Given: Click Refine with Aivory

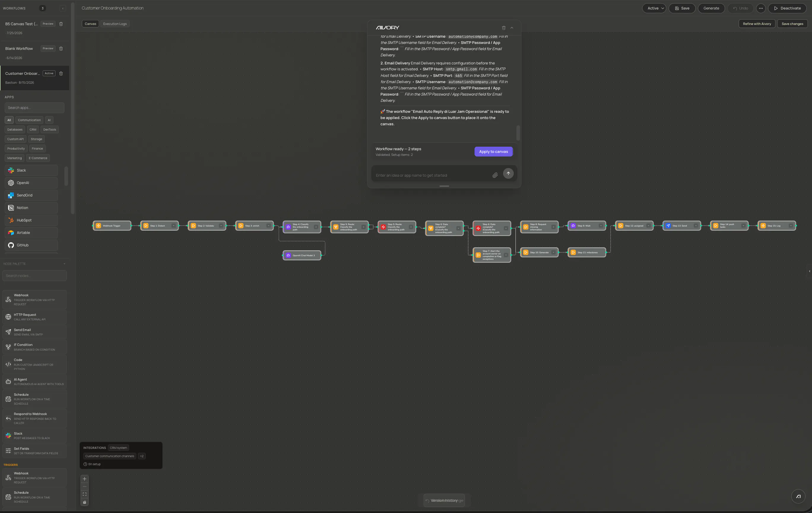Looking at the screenshot, I should tap(757, 24).
